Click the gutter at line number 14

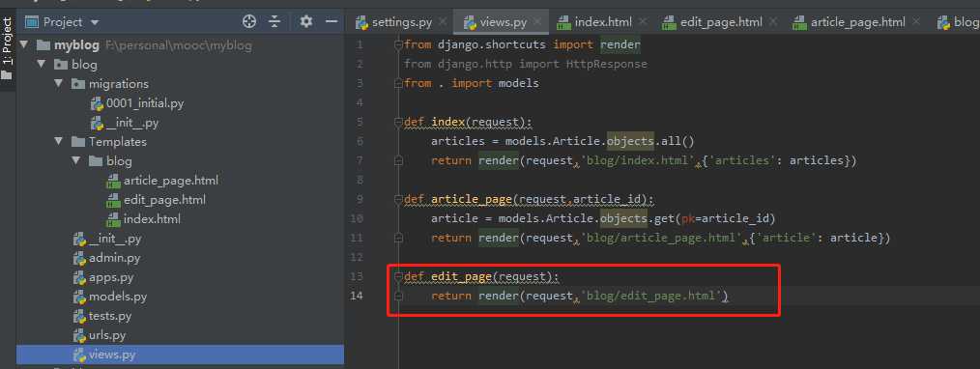[x=357, y=296]
